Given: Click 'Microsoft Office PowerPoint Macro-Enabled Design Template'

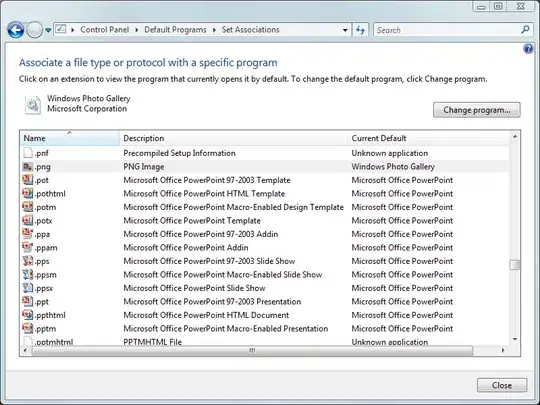Looking at the screenshot, I should click(233, 207).
